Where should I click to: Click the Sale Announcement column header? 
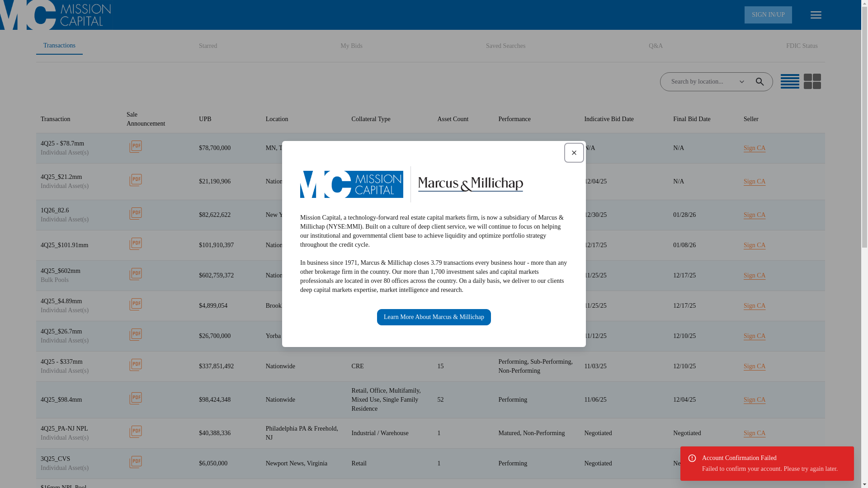click(x=146, y=119)
